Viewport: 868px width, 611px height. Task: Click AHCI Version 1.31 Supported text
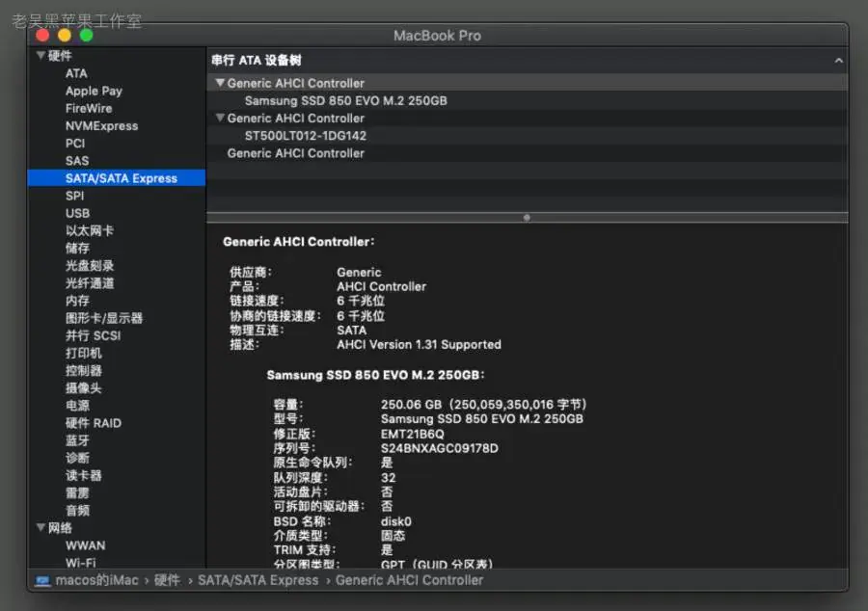tap(420, 344)
